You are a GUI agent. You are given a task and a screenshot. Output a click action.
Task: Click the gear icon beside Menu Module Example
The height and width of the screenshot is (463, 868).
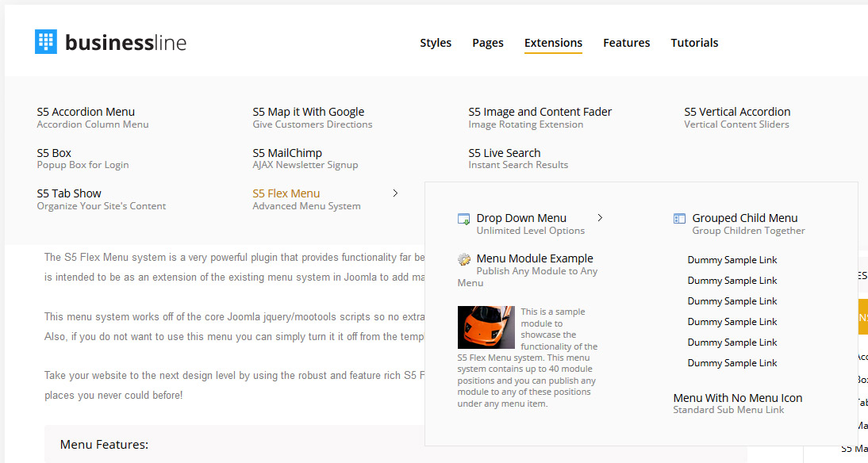point(464,259)
